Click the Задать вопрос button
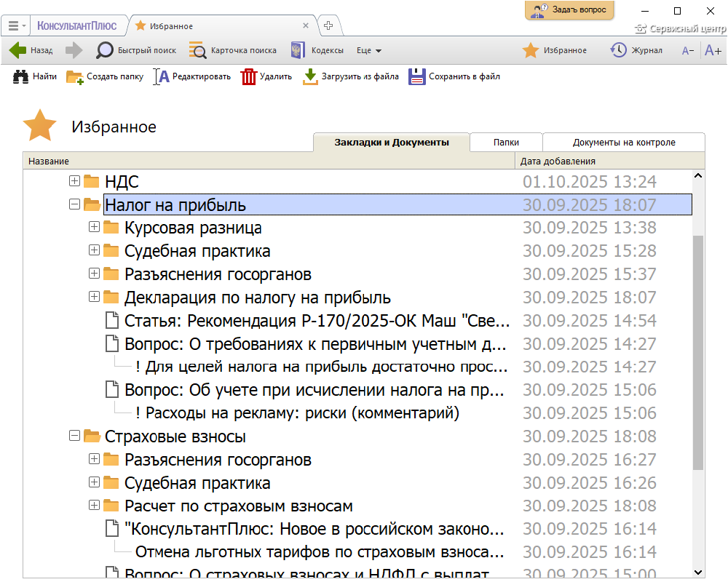Screen dimensions: 728x582 570,10
